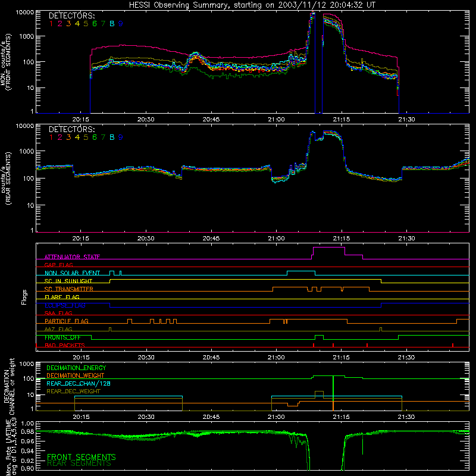Click the ATTENUATOR_STATE flag label
The image size is (476, 476).
72,257
